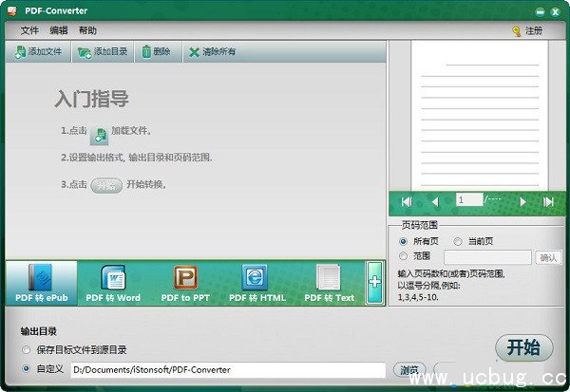Click the page number field in preview bar
Screen dimensions: 570x392
[469, 200]
